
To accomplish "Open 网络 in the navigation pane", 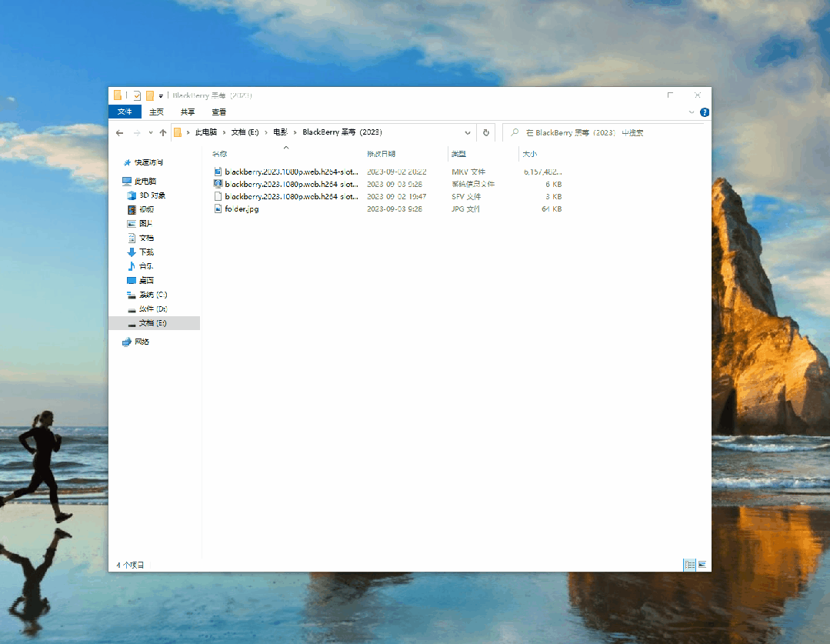I will pos(142,342).
